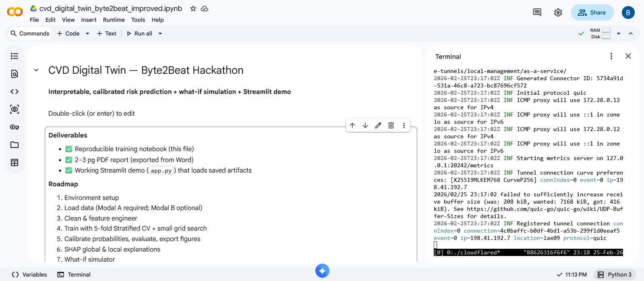Image resolution: width=644 pixels, height=281 pixels.
Task: Open the data table icon in sidebar
Action: pos(14,162)
